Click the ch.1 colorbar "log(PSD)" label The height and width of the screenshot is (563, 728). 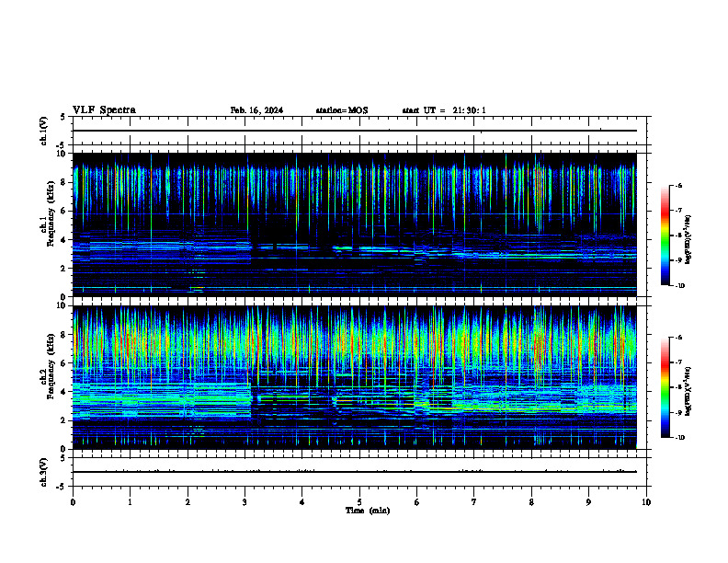tap(688, 240)
